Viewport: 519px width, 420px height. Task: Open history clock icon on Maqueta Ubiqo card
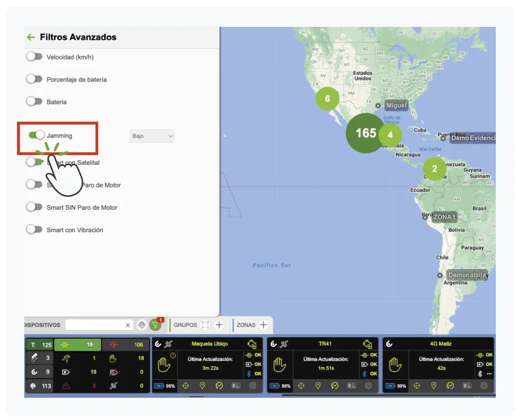(x=219, y=385)
